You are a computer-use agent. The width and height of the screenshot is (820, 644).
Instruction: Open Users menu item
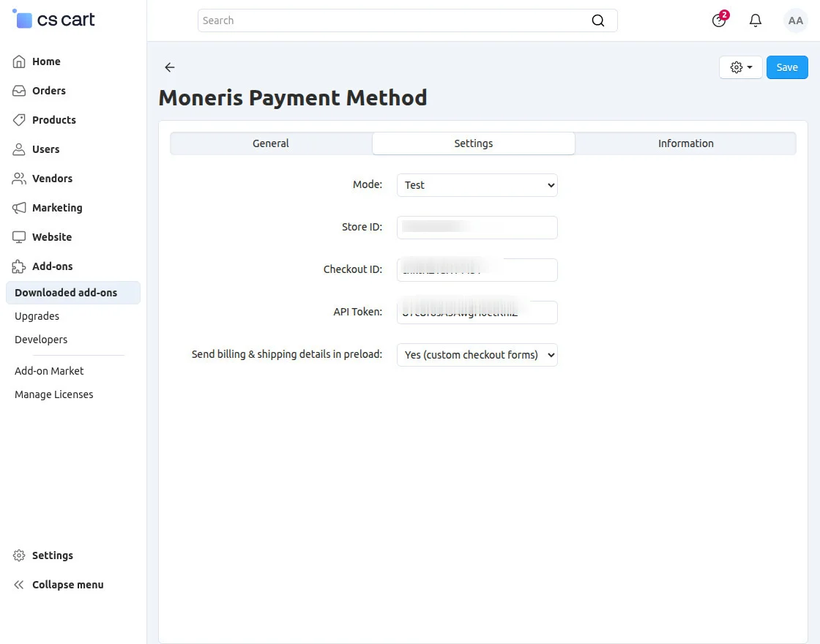click(x=45, y=149)
